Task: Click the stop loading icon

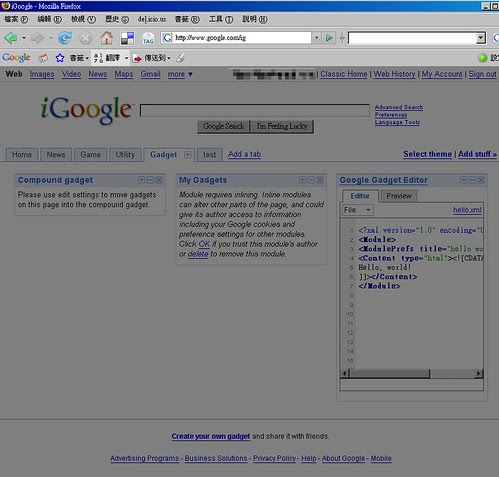Action: pos(86,38)
